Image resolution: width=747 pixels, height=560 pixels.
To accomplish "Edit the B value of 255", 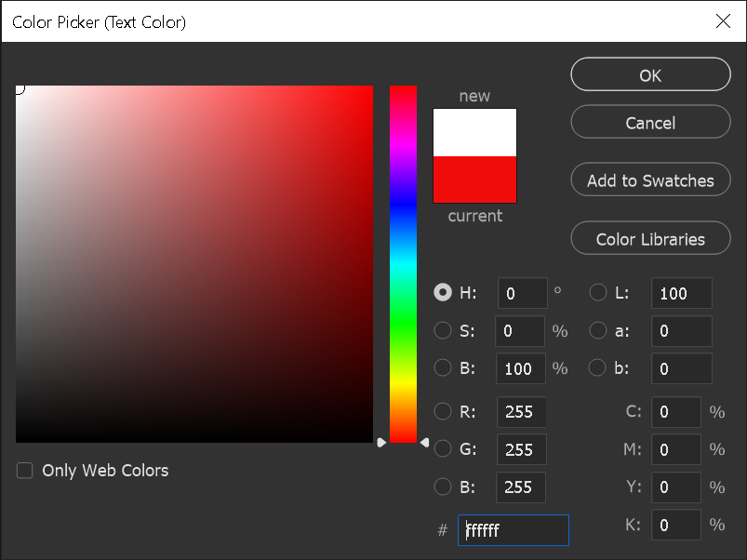I will click(520, 487).
